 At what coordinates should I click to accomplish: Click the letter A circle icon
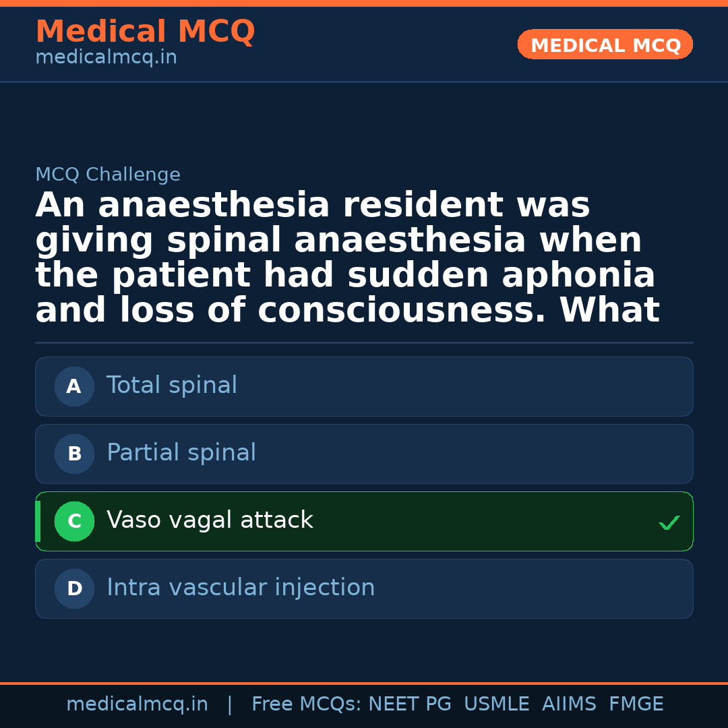pyautogui.click(x=74, y=387)
